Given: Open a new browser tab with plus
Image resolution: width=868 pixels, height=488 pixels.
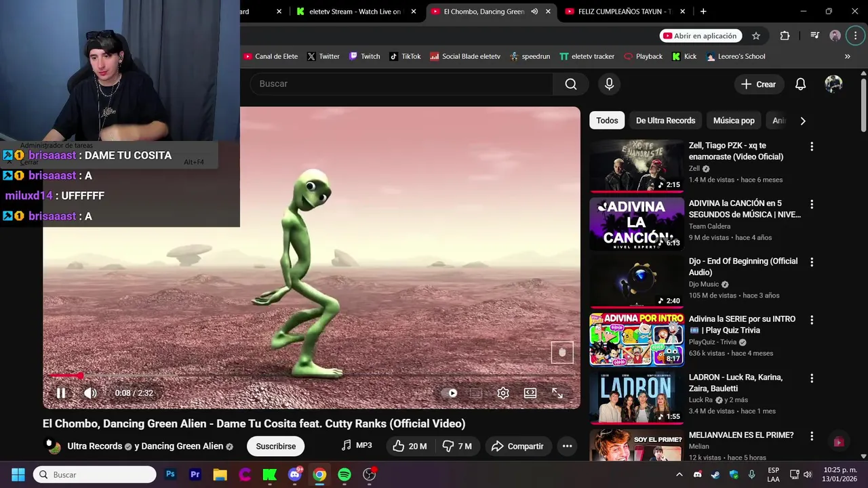Looking at the screenshot, I should tap(703, 12).
